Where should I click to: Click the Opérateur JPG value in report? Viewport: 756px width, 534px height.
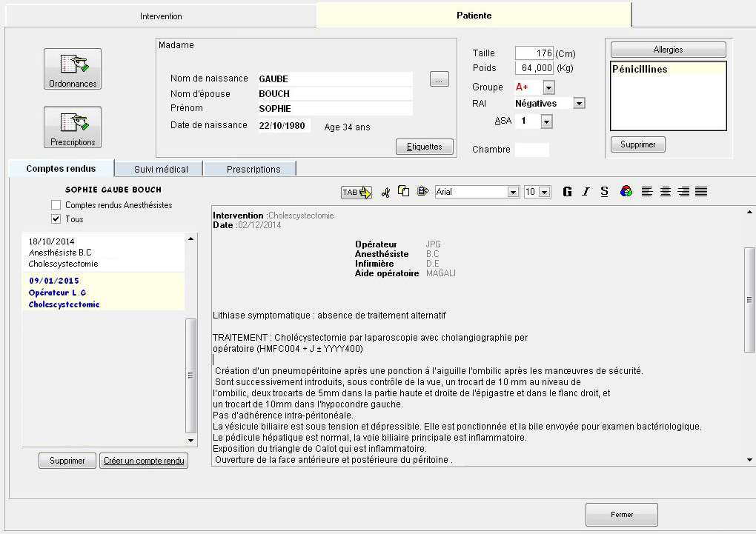pyautogui.click(x=434, y=244)
